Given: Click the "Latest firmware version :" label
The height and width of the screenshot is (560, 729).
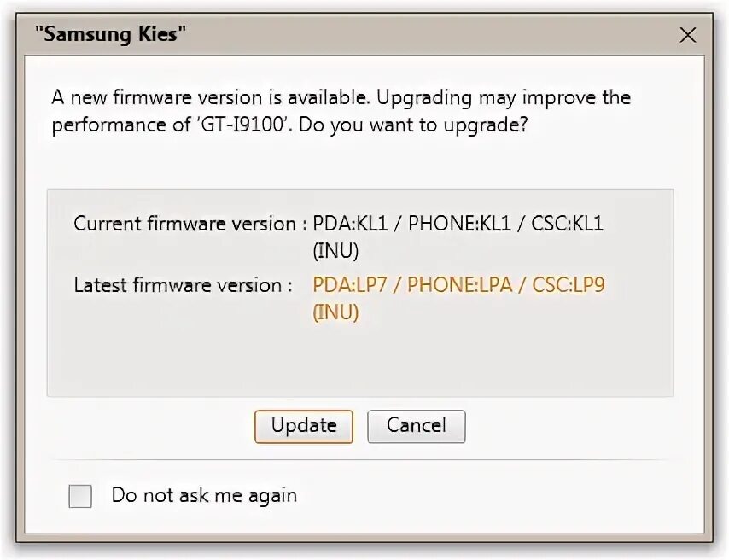Looking at the screenshot, I should (183, 285).
